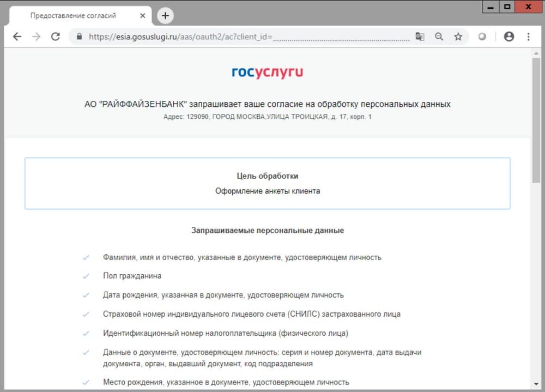Click checkmark beside Дата рождения
This screenshot has width=545, height=392.
coord(86,295)
